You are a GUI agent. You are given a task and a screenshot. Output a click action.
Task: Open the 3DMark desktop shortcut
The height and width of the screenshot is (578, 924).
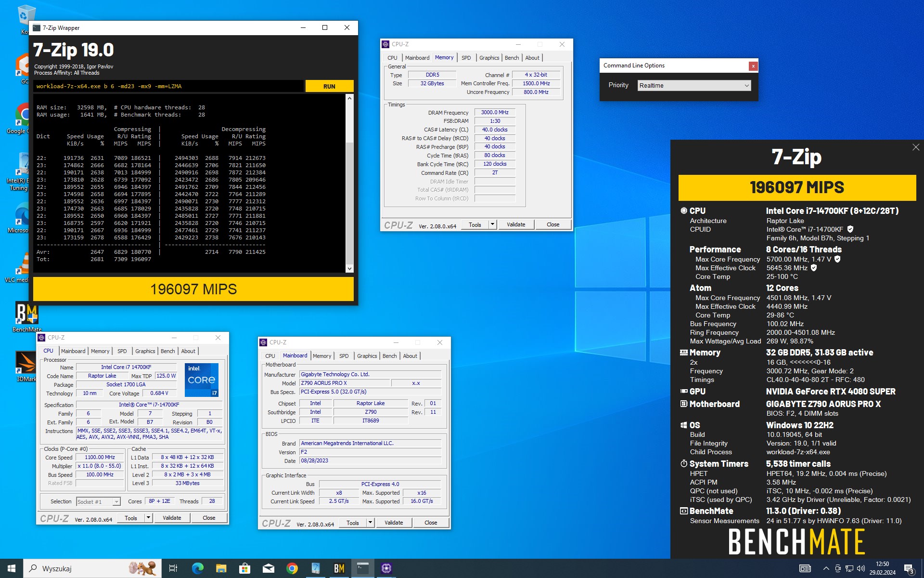[26, 366]
